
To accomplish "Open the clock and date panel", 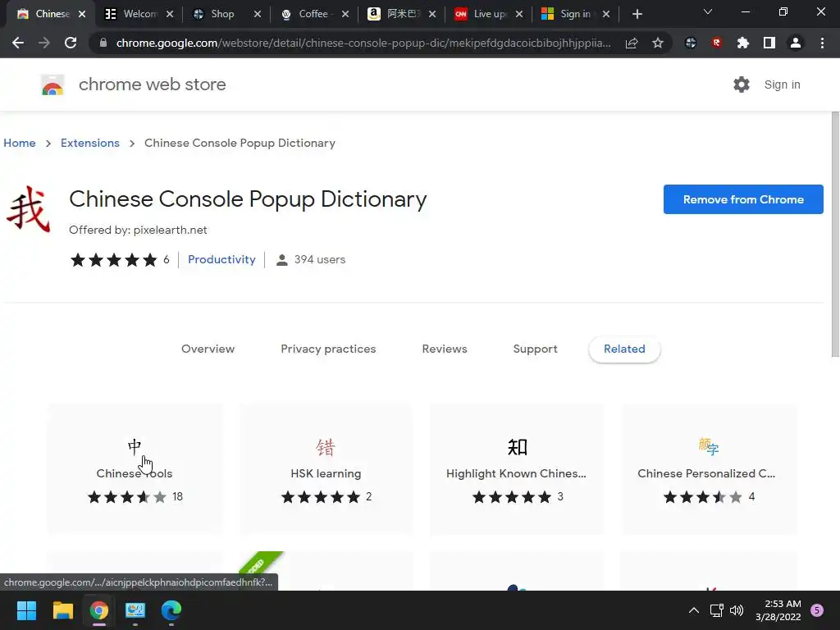I will [x=778, y=610].
